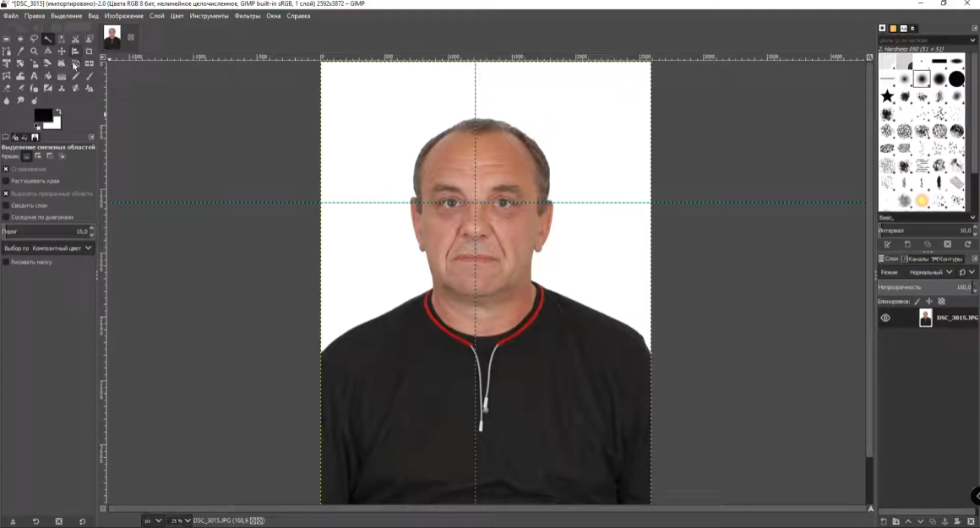Viewport: 980px width, 528px height.
Task: Enable Рисовать маску checkbox
Action: click(x=6, y=263)
